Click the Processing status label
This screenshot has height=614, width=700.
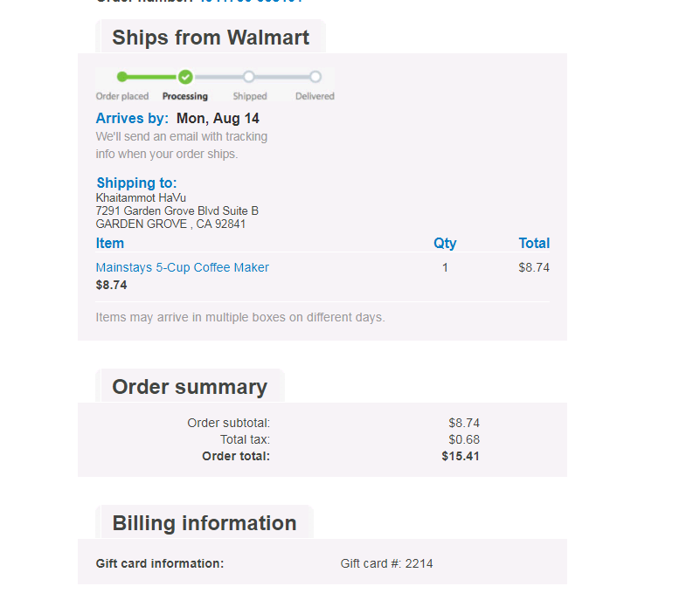(185, 96)
